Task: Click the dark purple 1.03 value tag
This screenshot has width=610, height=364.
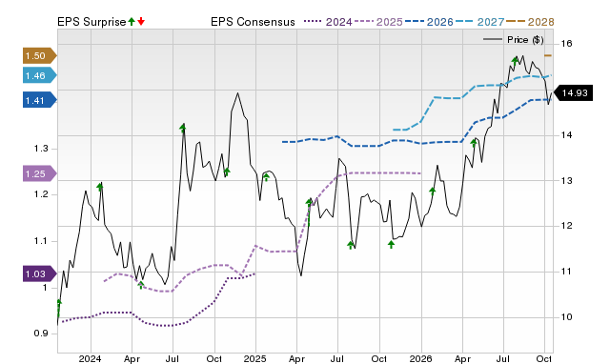Action: 39,273
